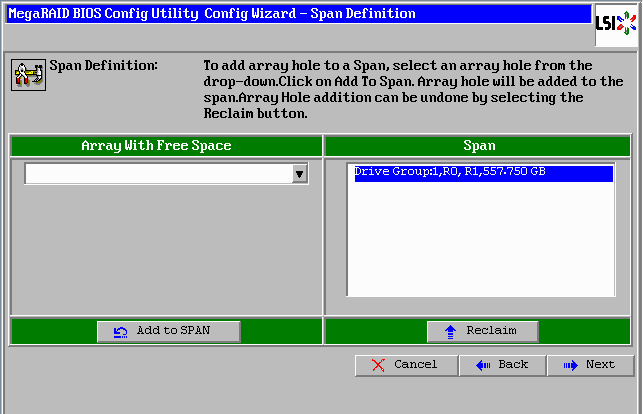Click the arrow icon on Add to SPAN
Screen dimensions: 643x414
click(121, 331)
